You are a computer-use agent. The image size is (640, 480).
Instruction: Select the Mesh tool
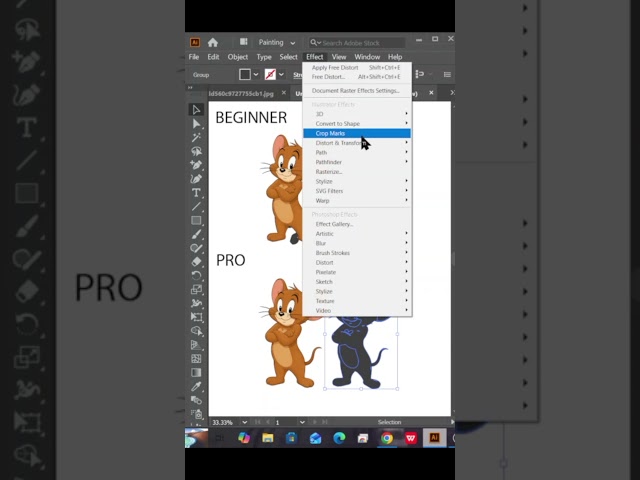pyautogui.click(x=196, y=359)
